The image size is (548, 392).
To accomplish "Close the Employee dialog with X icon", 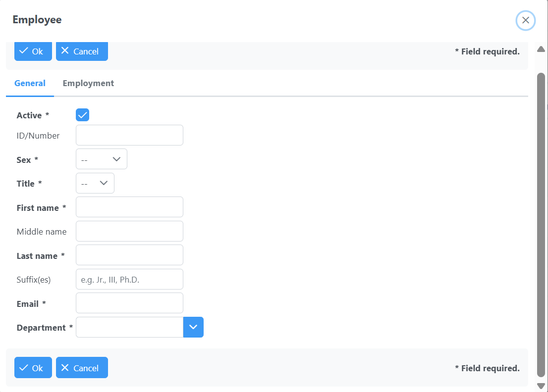I will point(526,20).
